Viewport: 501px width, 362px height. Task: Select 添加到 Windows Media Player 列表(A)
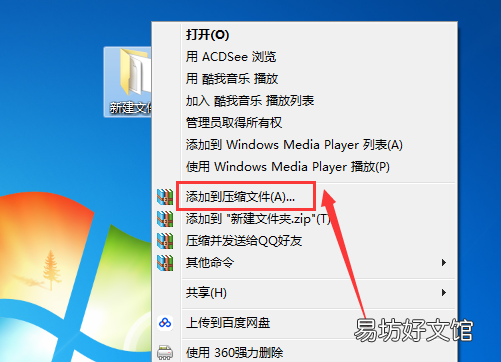click(304, 145)
